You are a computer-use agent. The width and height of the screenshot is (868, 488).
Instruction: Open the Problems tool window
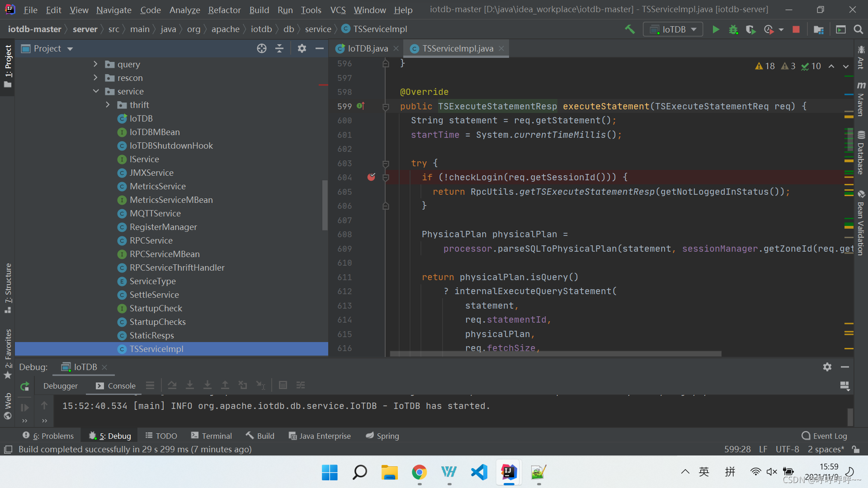tap(48, 436)
